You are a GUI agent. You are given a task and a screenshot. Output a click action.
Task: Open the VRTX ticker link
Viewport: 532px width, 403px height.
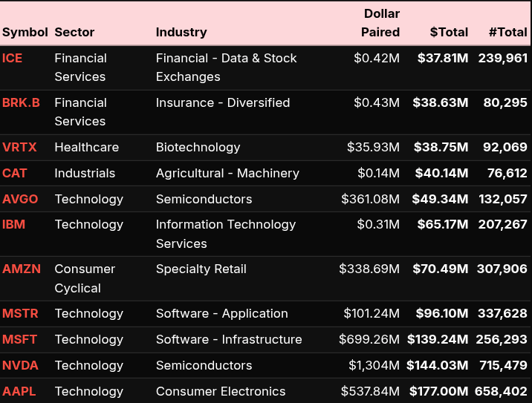(19, 147)
